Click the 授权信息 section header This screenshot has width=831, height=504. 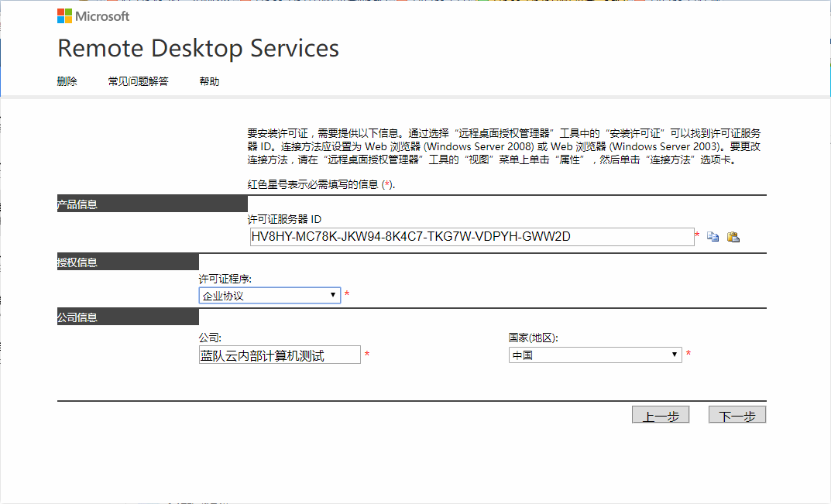pos(77,262)
